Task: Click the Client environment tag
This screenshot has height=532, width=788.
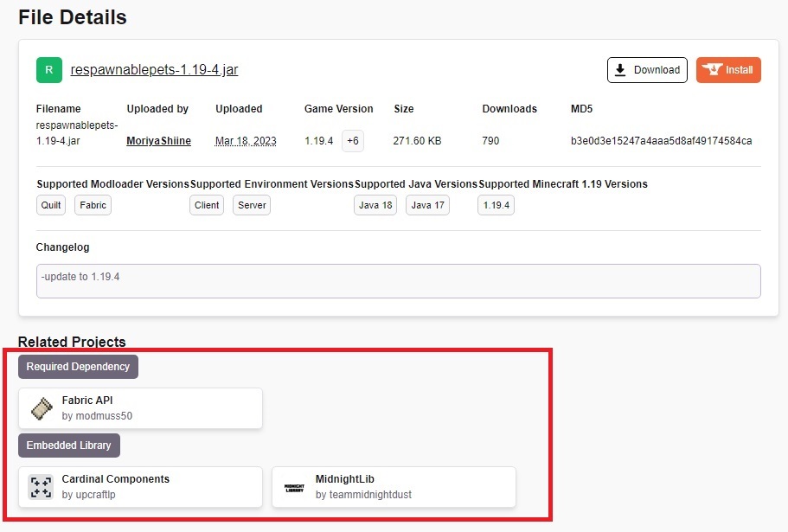Action: pyautogui.click(x=207, y=206)
